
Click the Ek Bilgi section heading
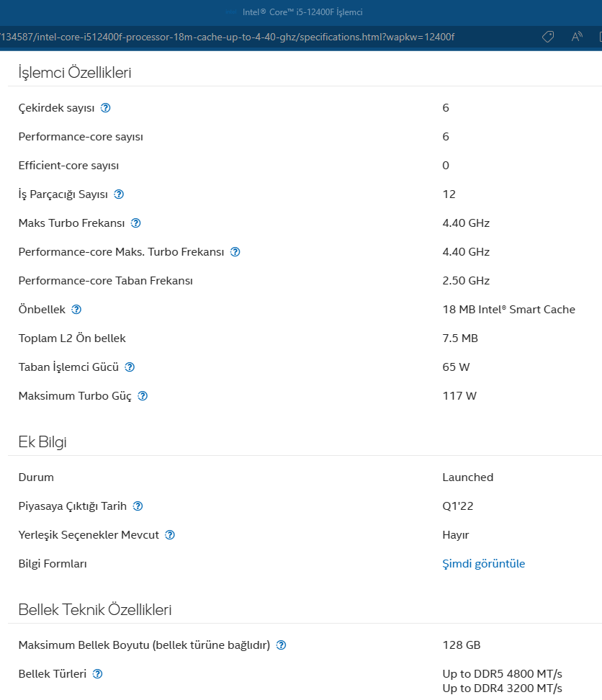[x=42, y=441]
